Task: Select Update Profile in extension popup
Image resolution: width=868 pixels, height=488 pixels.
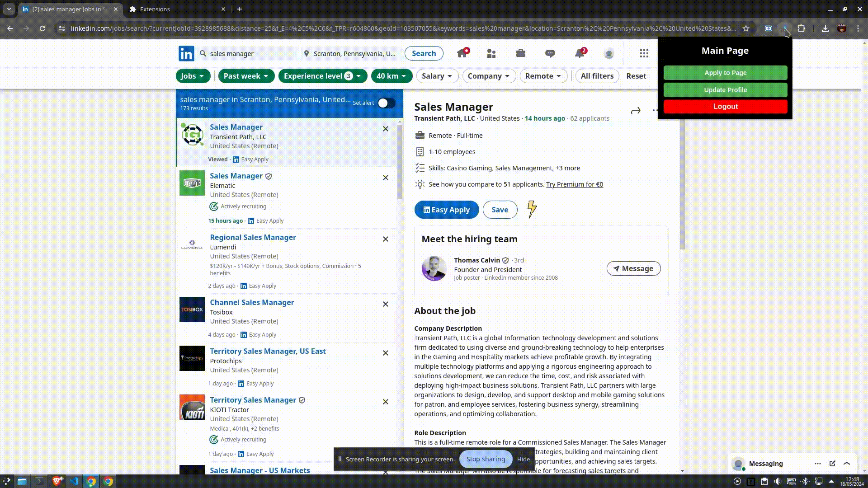Action: [725, 90]
